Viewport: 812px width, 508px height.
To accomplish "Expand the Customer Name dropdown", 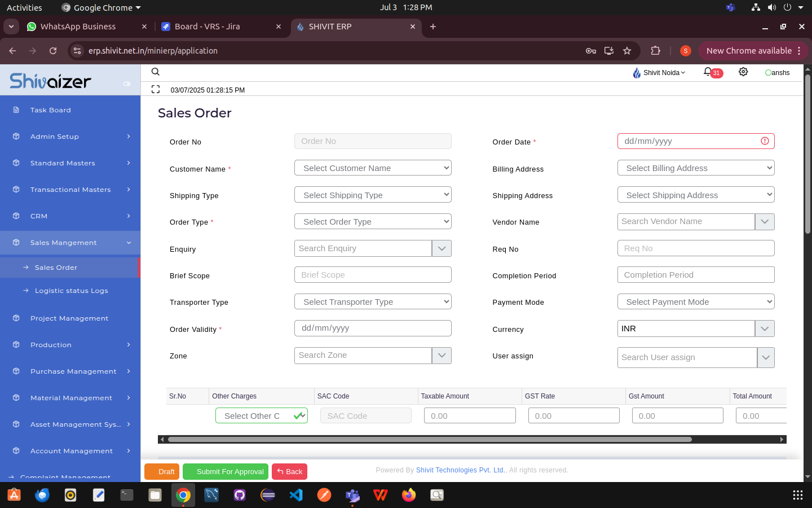I will coord(373,168).
